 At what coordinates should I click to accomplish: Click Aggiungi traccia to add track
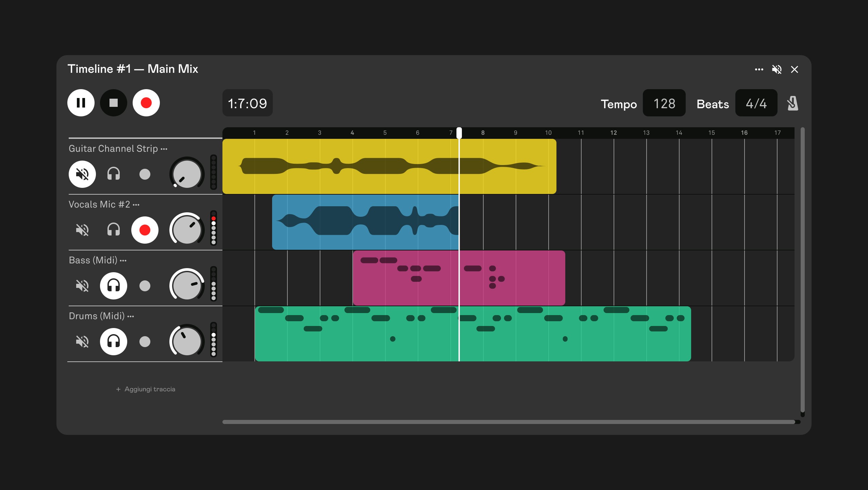tap(146, 389)
